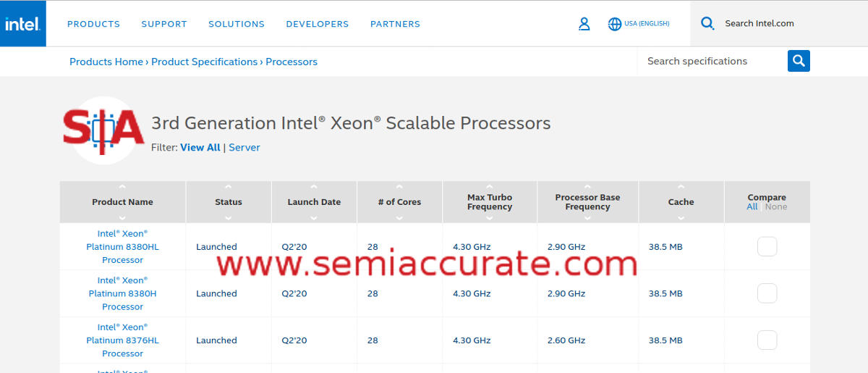The width and height of the screenshot is (868, 373).
Task: Go to Product Specifications breadcrumb
Action: (204, 62)
